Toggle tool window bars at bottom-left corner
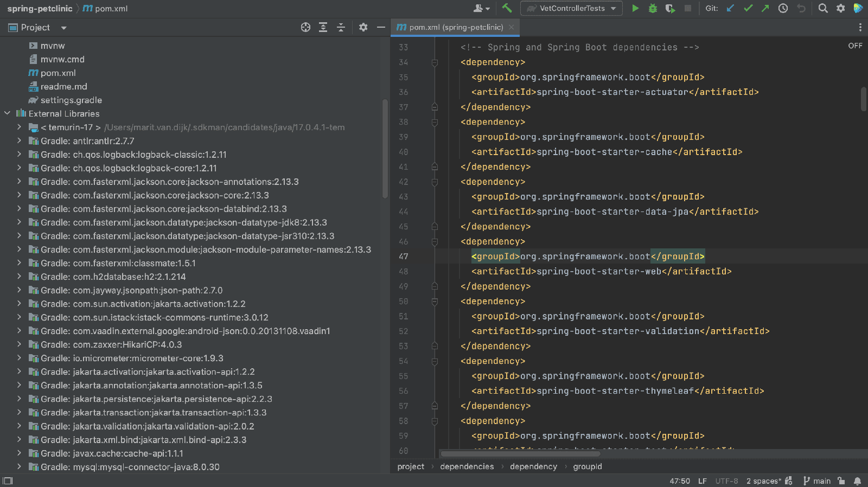Image resolution: width=868 pixels, height=487 pixels. click(x=7, y=481)
